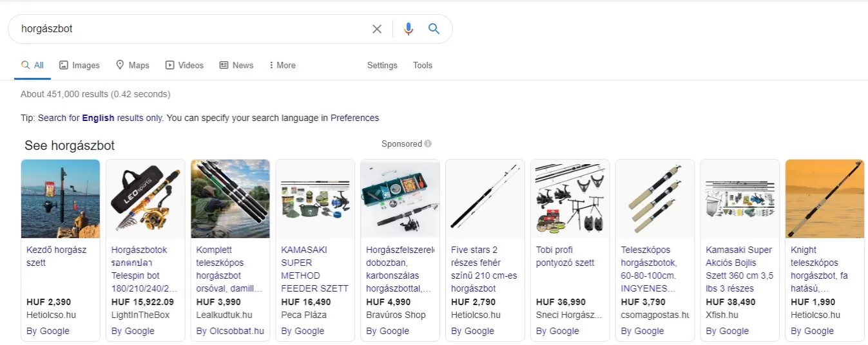
Task: Open Teleszkópos horgászbotok 60-80-100cm image
Action: click(x=655, y=199)
